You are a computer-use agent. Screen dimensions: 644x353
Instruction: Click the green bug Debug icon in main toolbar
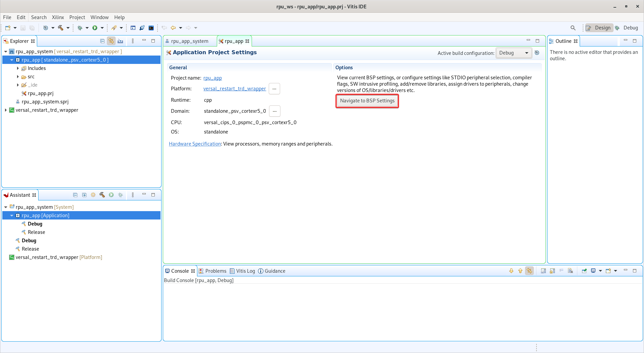coord(80,28)
